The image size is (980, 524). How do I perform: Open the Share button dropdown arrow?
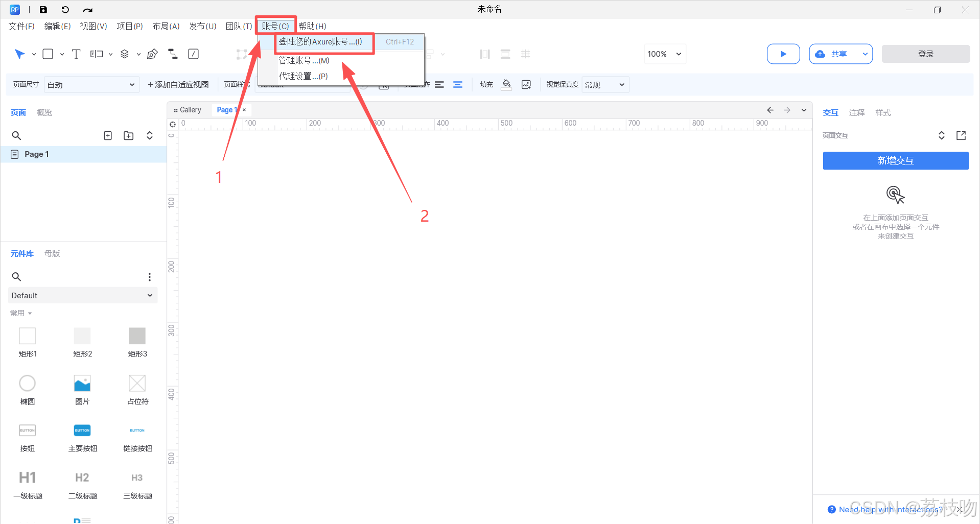865,54
